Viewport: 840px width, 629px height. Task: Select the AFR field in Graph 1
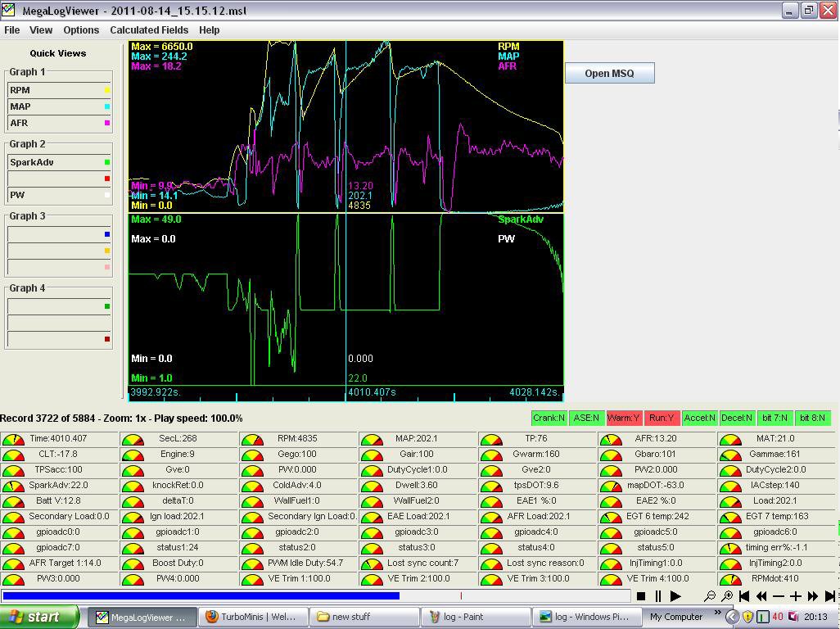(59, 123)
